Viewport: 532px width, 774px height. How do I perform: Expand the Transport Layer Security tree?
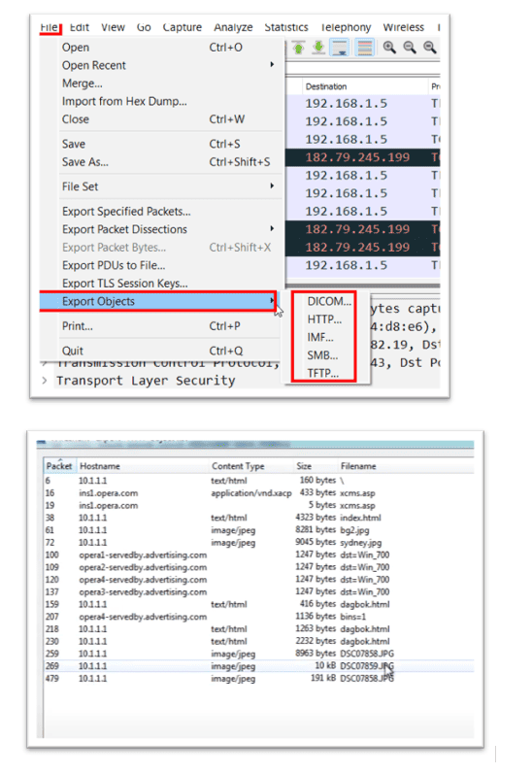pos(45,381)
